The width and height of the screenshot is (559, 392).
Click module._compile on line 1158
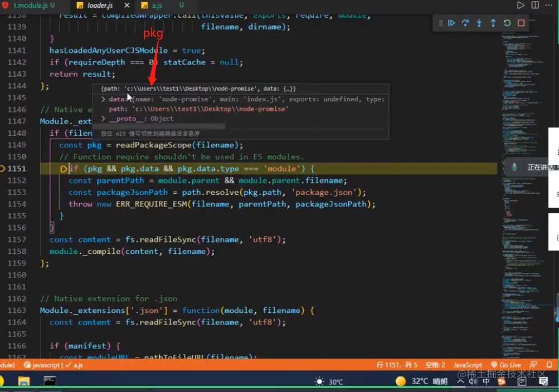pos(85,251)
